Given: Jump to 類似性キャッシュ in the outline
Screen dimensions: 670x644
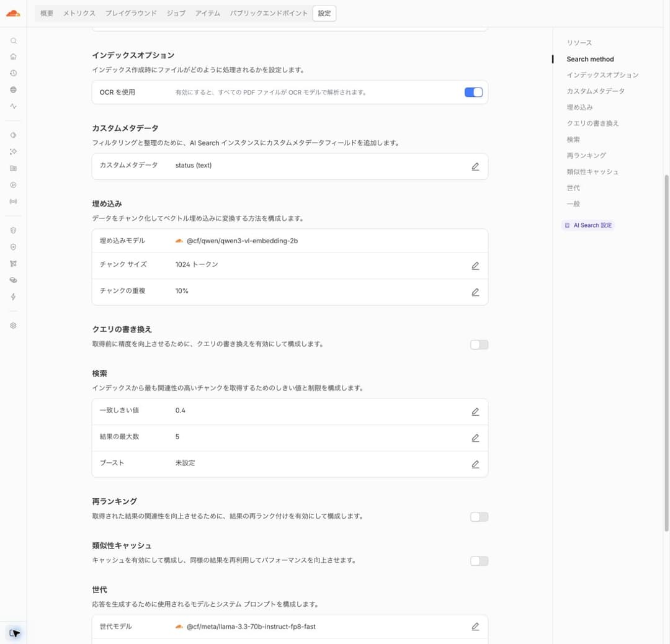Looking at the screenshot, I should tap(592, 172).
